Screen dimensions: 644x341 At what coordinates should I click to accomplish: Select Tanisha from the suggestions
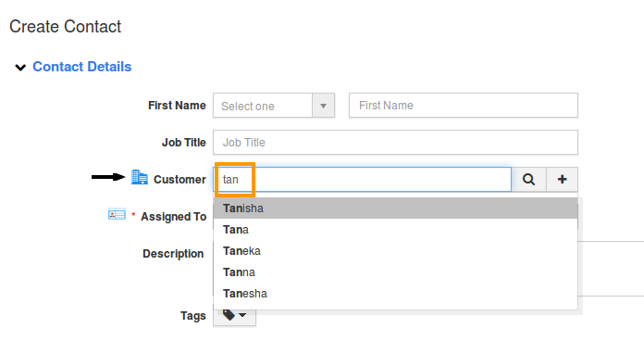395,208
